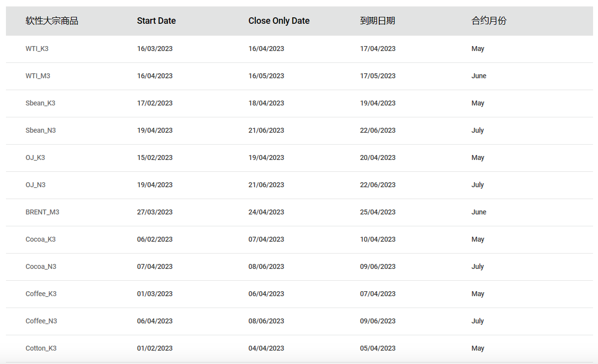Open the Sbean_K3 contract entry
598x364 pixels.
pos(41,103)
